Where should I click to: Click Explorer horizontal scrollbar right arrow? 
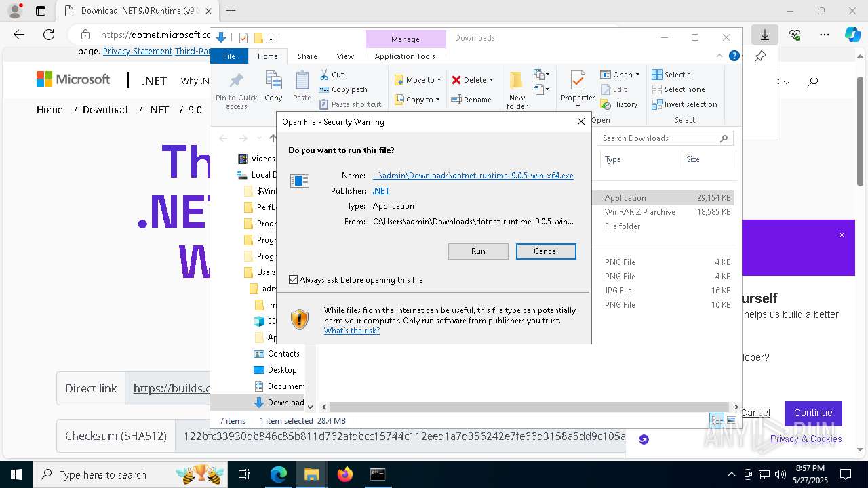(x=736, y=407)
